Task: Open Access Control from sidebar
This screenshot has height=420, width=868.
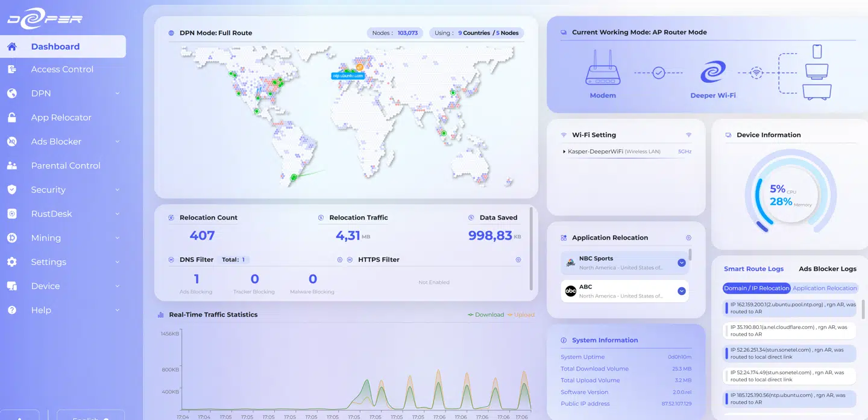Action: pyautogui.click(x=62, y=69)
